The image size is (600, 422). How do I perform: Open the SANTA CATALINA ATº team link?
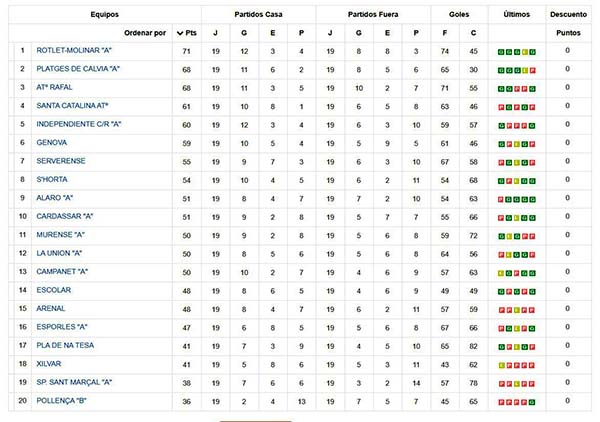click(72, 106)
